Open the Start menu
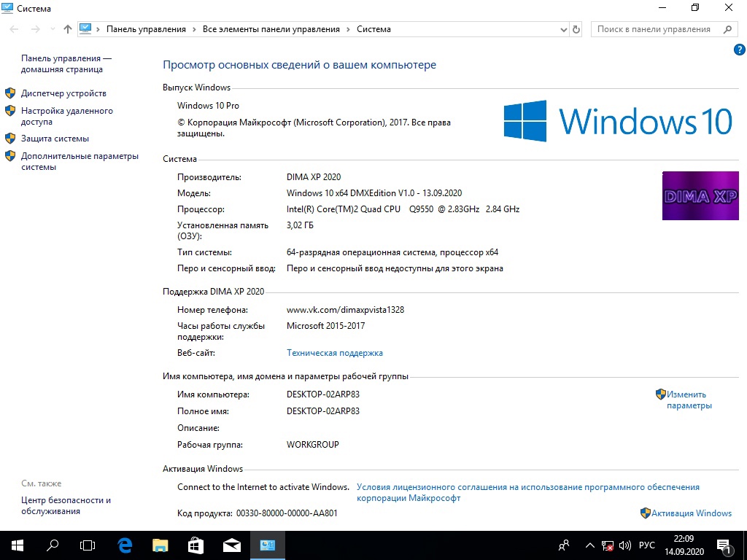The width and height of the screenshot is (747, 560). pyautogui.click(x=17, y=545)
